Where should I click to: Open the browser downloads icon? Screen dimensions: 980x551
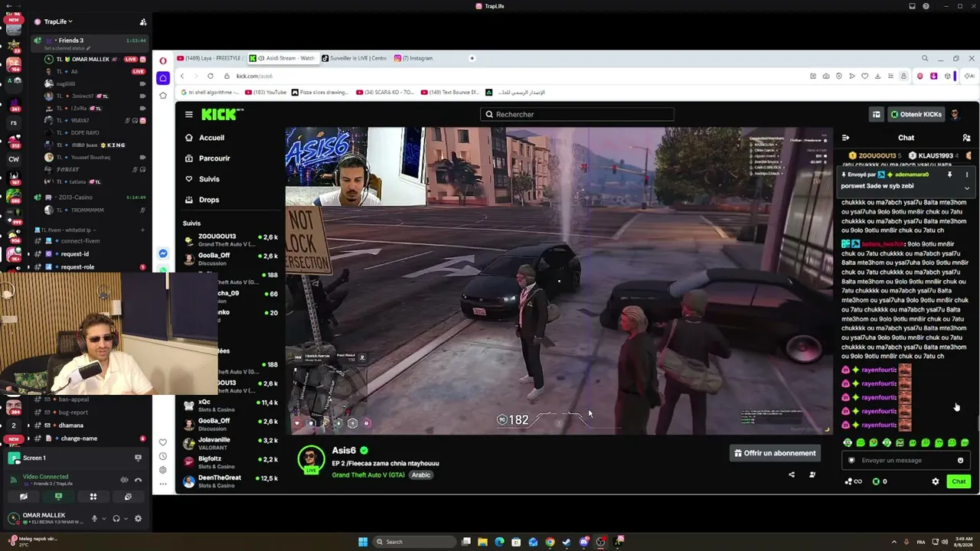pos(878,76)
